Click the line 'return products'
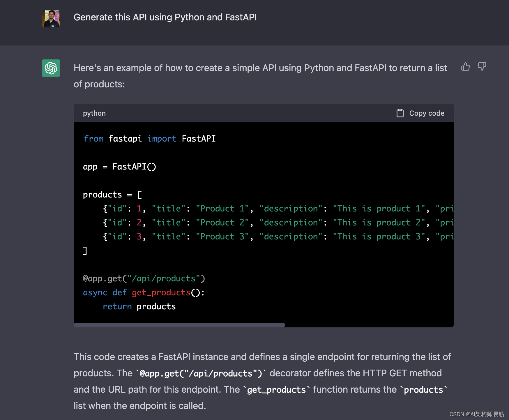Viewport: 509px width, 420px height. (x=139, y=306)
